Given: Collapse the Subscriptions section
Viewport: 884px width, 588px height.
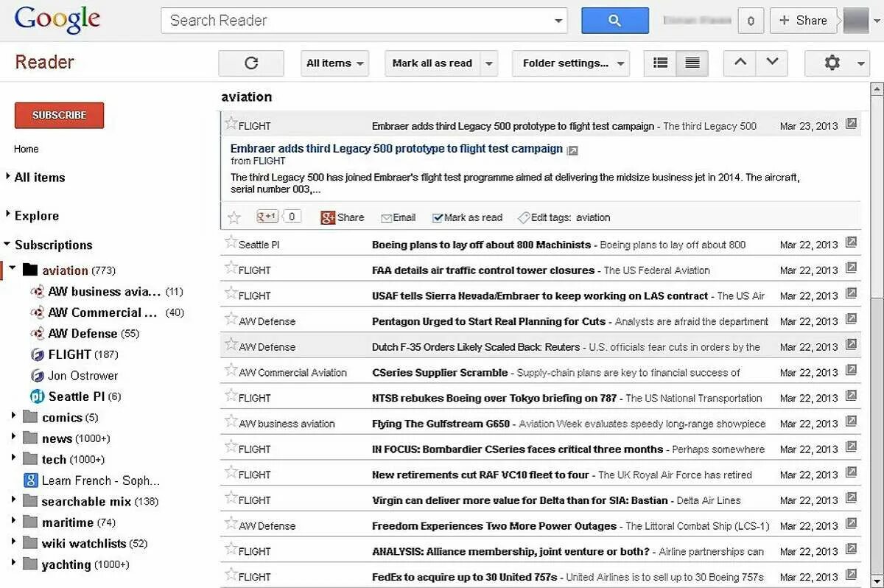Looking at the screenshot, I should [x=7, y=245].
